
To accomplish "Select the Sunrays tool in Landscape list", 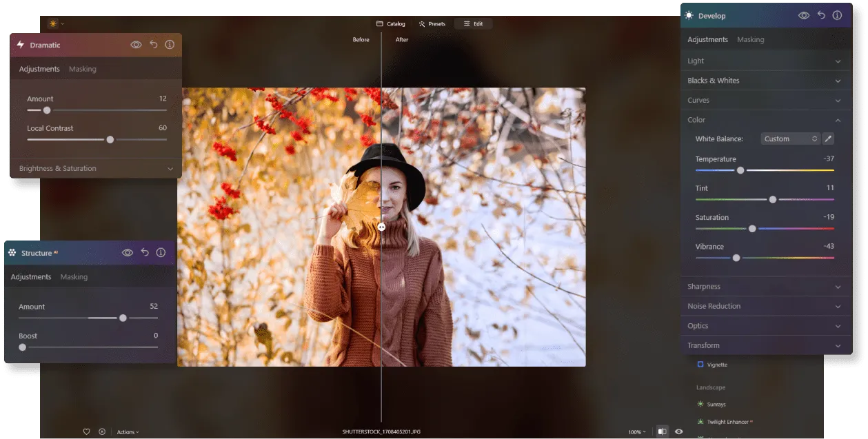I will pos(716,405).
